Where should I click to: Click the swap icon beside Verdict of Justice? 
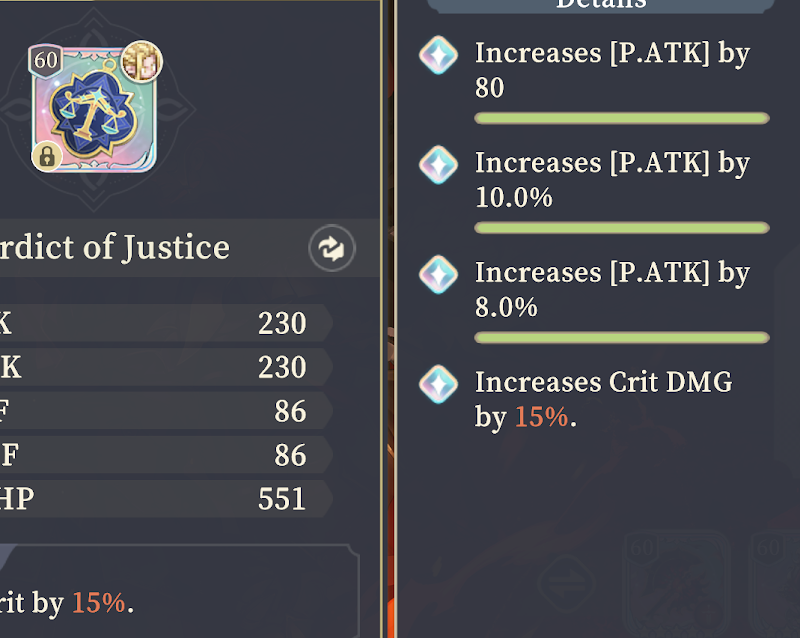332,248
